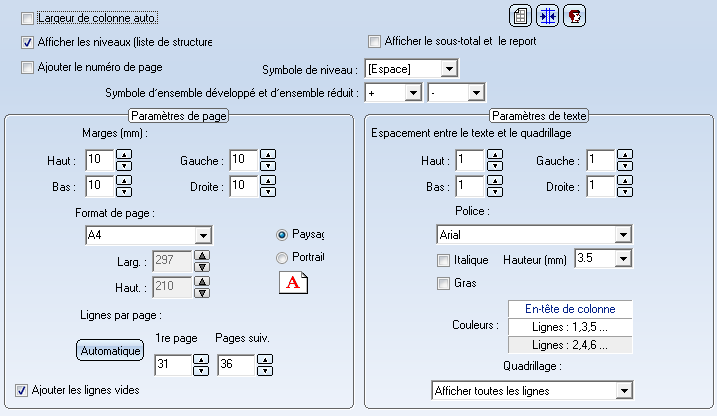Decrease Droite text spacing value
Viewport: 717px width, 416px height.
coord(624,190)
